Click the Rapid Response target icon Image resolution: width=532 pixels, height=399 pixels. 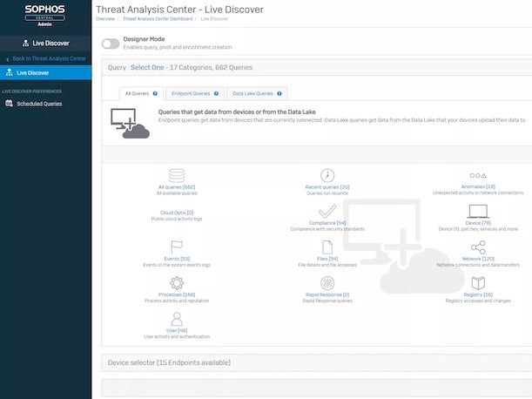coord(327,283)
